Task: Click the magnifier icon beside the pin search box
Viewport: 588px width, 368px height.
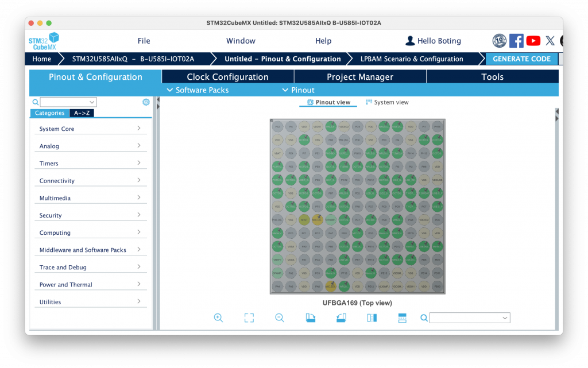Action: tap(424, 318)
